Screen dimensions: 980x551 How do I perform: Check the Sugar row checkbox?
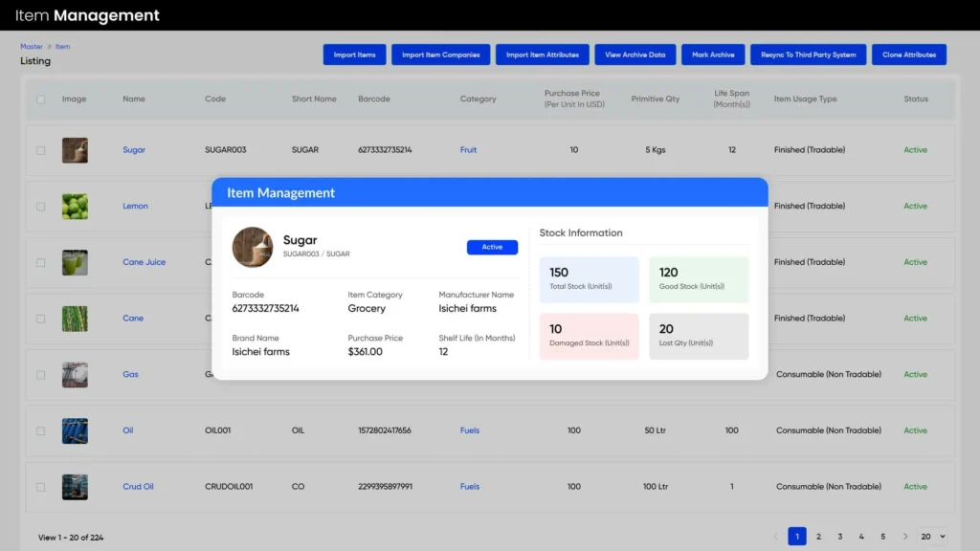click(40, 150)
